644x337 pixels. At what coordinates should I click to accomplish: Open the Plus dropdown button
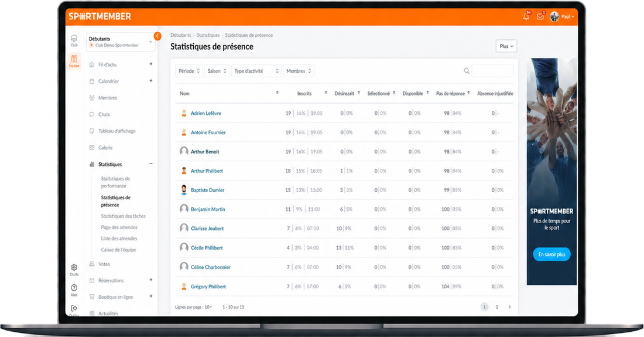click(x=506, y=46)
